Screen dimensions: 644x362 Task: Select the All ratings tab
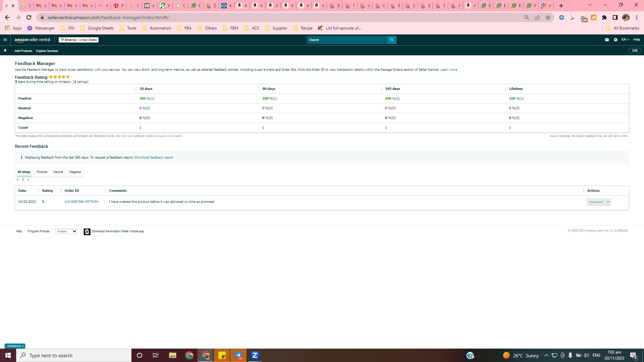24,172
